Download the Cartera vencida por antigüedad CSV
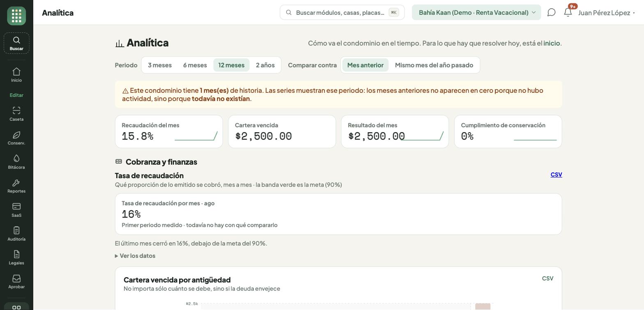This screenshot has height=310, width=644. (547, 278)
